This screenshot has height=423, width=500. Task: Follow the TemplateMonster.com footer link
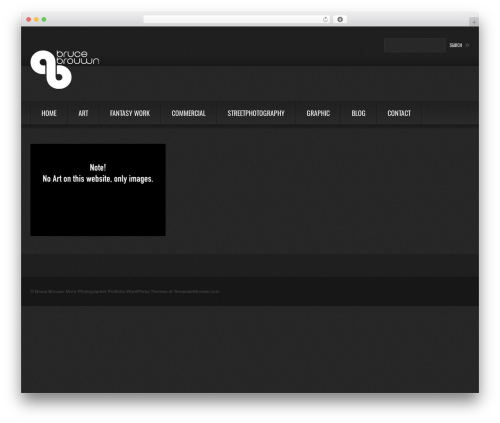[x=197, y=291]
